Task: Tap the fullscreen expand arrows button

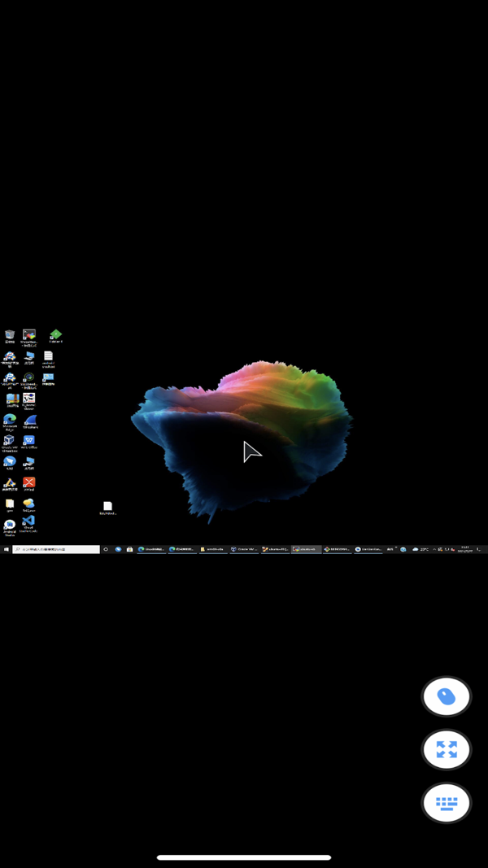Action: 447,749
